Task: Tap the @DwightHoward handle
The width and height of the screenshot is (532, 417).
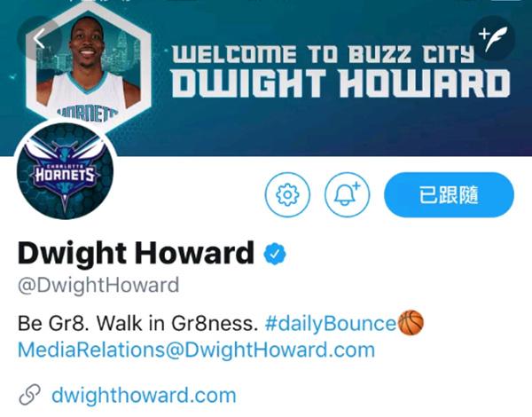Action: coord(98,285)
